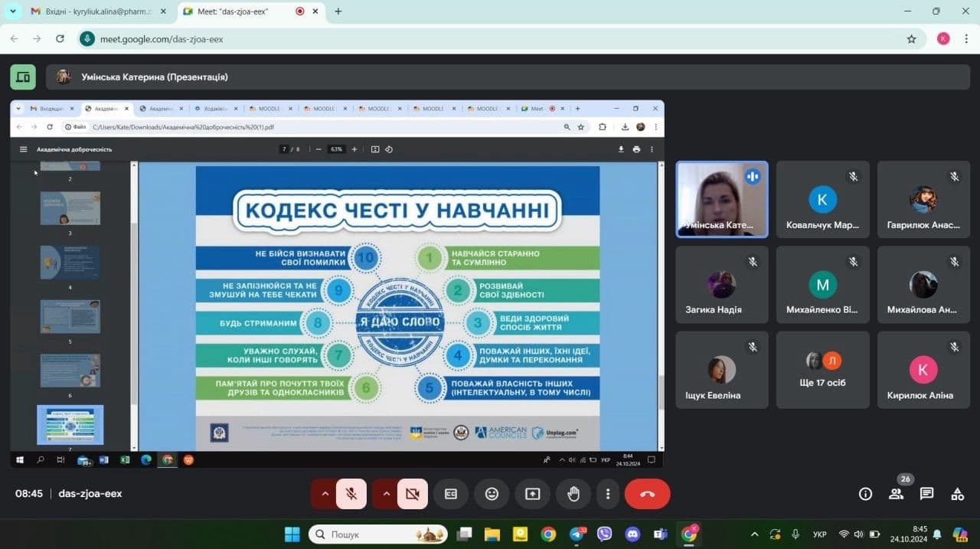Switch the УКР keyboard language indicator
980x549 pixels.
(x=819, y=534)
